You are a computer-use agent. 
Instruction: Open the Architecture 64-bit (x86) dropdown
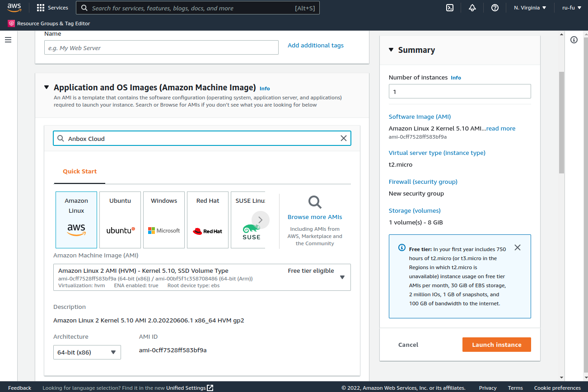[x=87, y=352]
